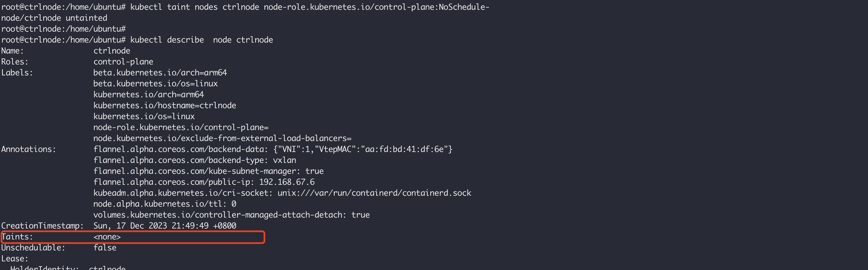Image resolution: width=868 pixels, height=270 pixels.
Task: Click the Roles value "control-plane"
Action: coord(123,62)
